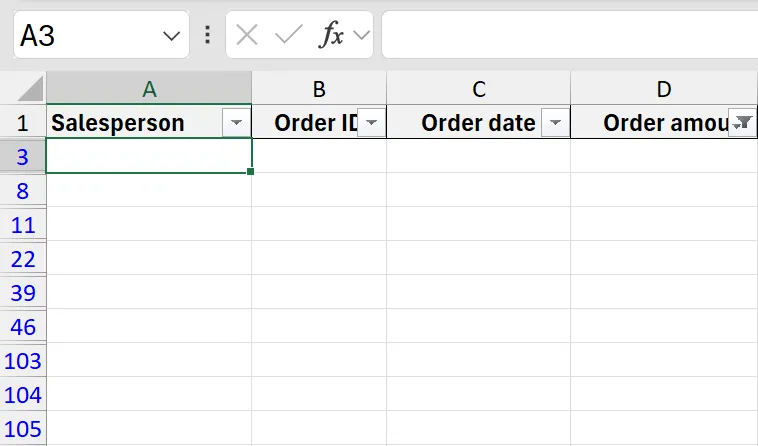
Task: Select column C header
Action: (x=478, y=89)
